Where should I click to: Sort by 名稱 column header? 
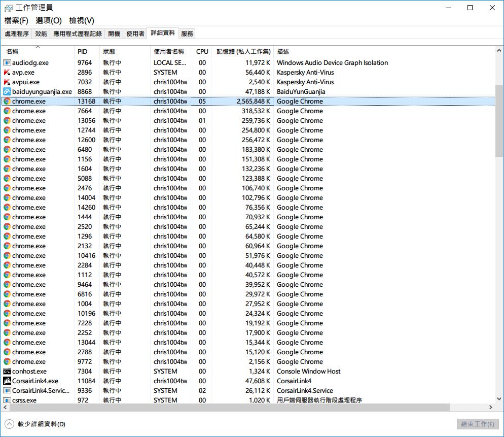(x=12, y=51)
